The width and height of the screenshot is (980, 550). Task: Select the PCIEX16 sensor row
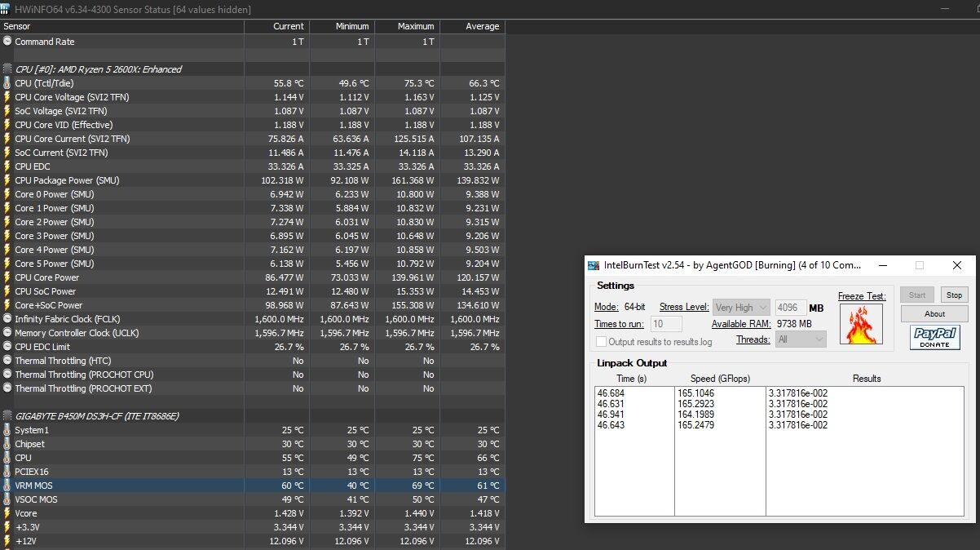click(x=253, y=472)
